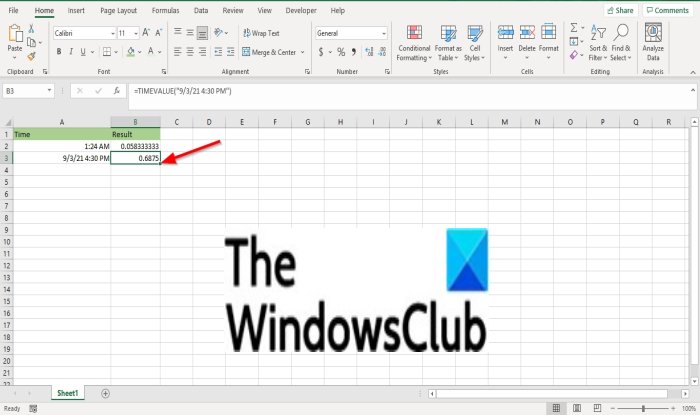Select the Sheet1 tab
The image size is (700, 415).
click(67, 393)
